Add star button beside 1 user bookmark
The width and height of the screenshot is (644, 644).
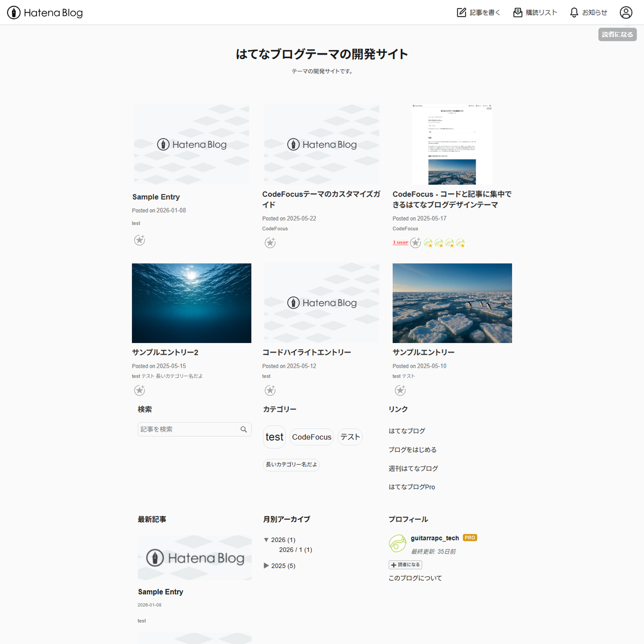click(x=416, y=243)
